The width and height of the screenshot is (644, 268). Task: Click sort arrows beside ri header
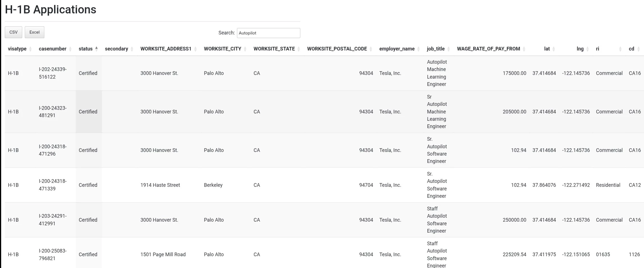pos(620,49)
